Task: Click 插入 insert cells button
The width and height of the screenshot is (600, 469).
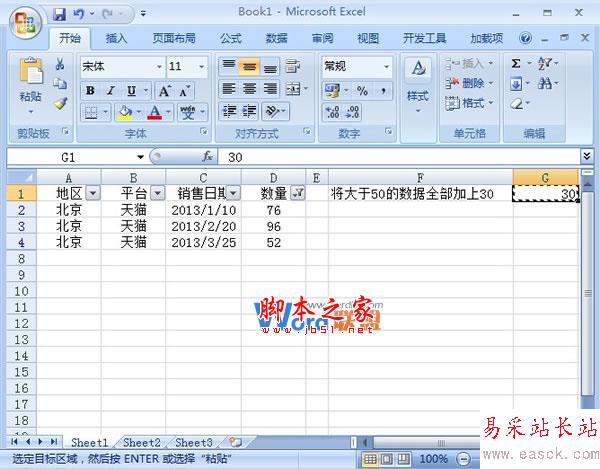Action: 469,63
